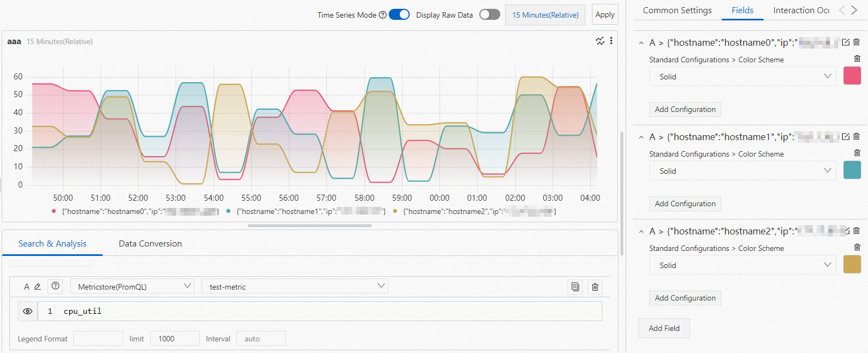Screen dimensions: 868x353
Task: Open the 15 Minutes(Relative) time selector
Action: point(546,15)
